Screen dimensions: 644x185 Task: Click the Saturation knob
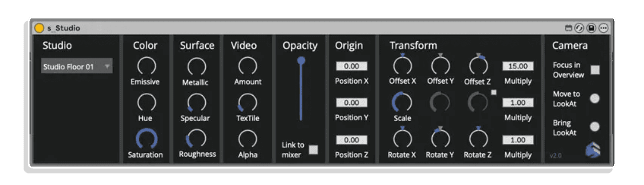coord(147,139)
